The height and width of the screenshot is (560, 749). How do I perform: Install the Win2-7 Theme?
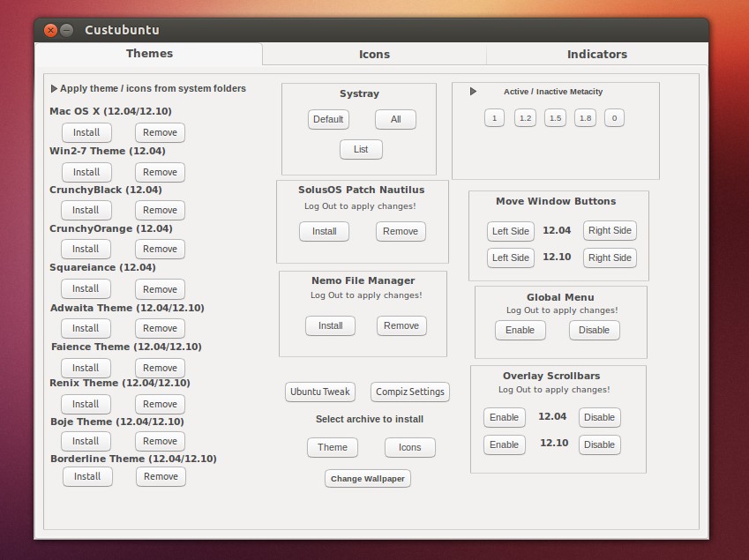pyautogui.click(x=86, y=172)
